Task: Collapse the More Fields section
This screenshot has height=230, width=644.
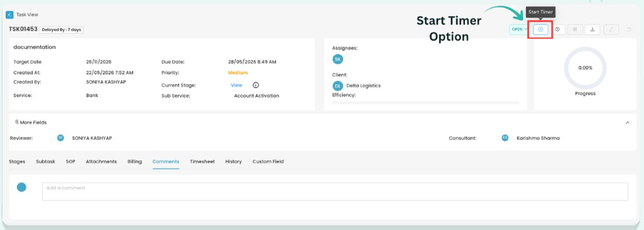Action: [628, 123]
